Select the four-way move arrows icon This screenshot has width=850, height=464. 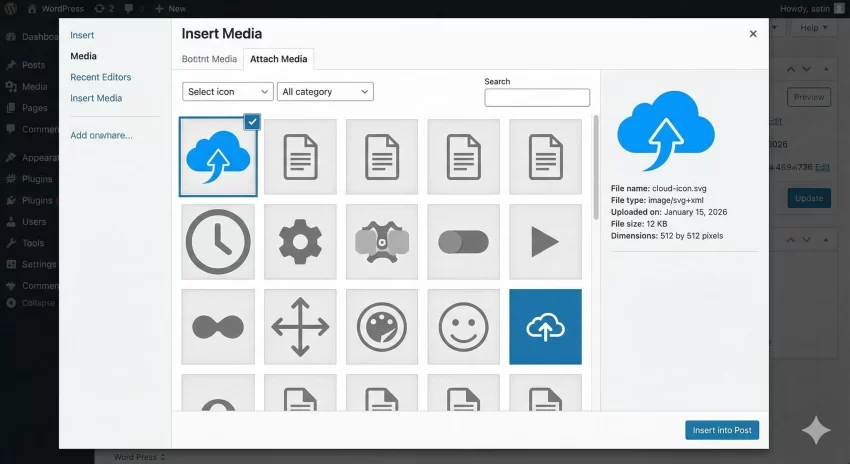[x=300, y=327]
